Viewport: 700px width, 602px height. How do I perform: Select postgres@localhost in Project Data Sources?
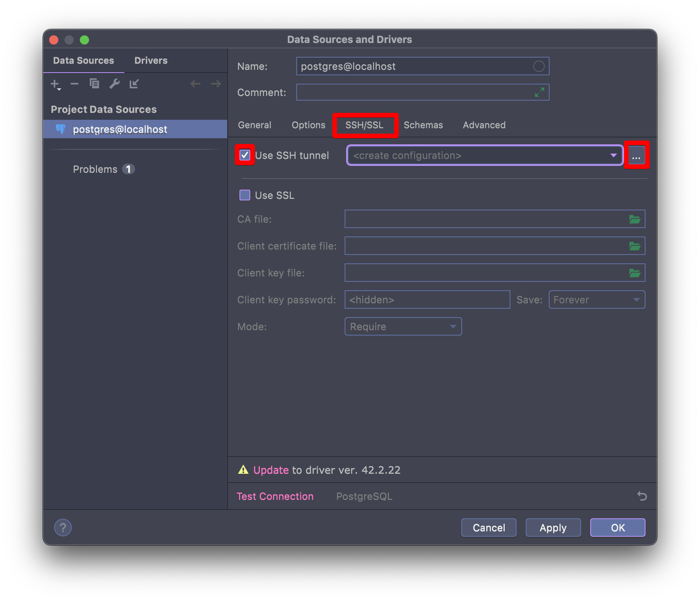[x=135, y=129]
